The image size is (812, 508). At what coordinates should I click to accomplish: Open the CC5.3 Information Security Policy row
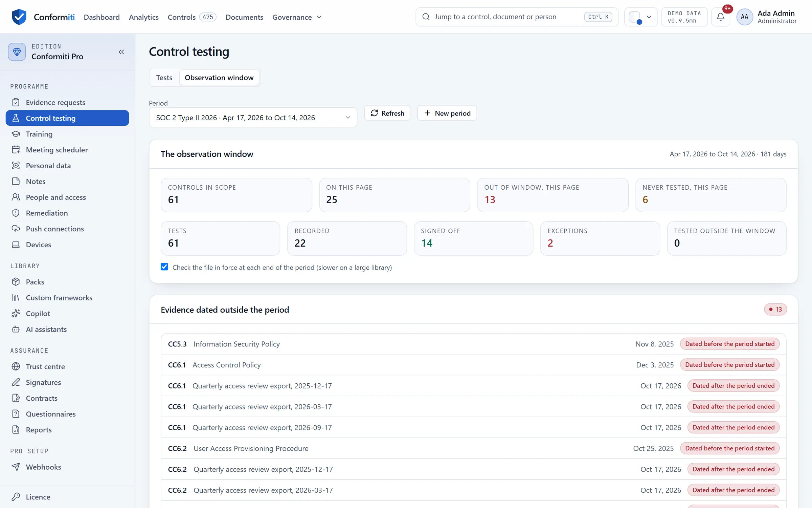click(473, 344)
